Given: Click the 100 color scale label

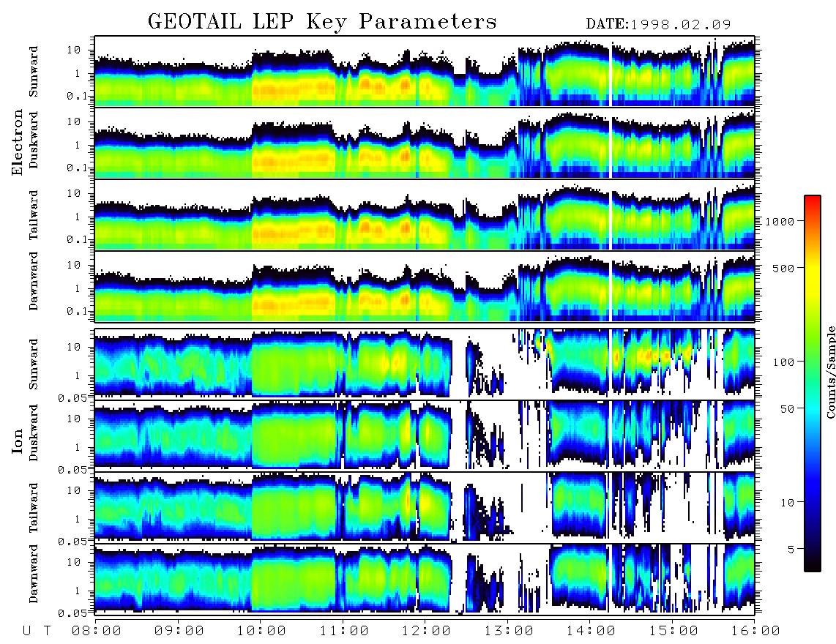Looking at the screenshot, I should tap(783, 362).
